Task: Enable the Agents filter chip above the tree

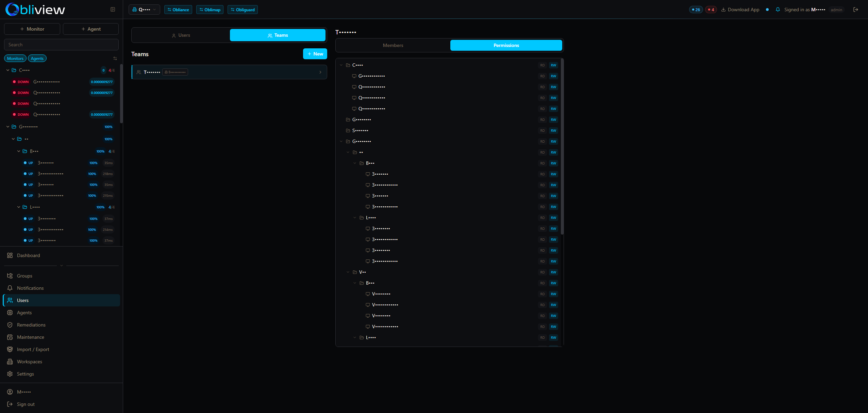Action: pyautogui.click(x=37, y=58)
